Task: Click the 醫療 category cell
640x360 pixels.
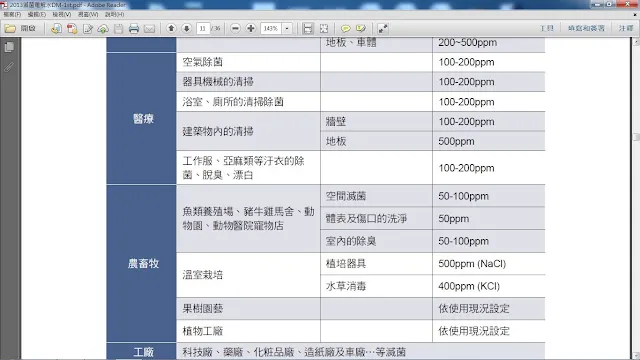Action: click(141, 118)
